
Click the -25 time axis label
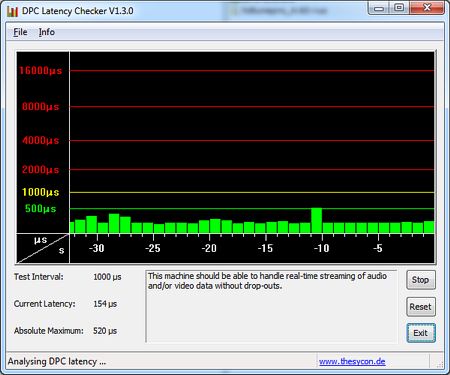pyautogui.click(x=153, y=248)
